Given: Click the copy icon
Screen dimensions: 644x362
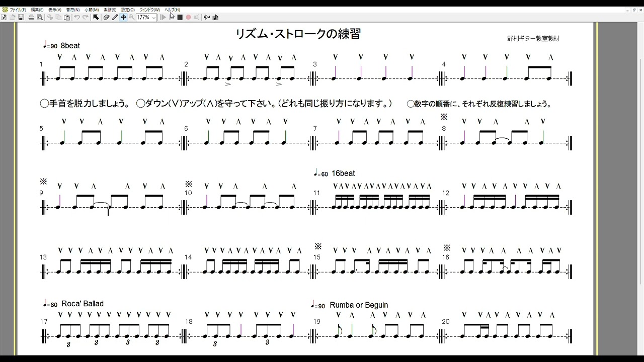Looking at the screenshot, I should pyautogui.click(x=58, y=17).
